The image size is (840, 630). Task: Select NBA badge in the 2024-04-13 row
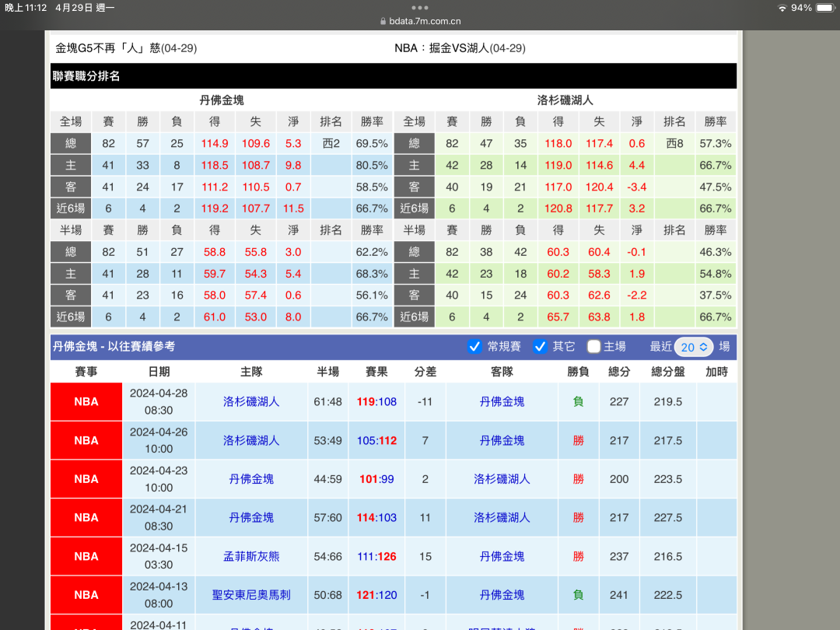(x=86, y=595)
